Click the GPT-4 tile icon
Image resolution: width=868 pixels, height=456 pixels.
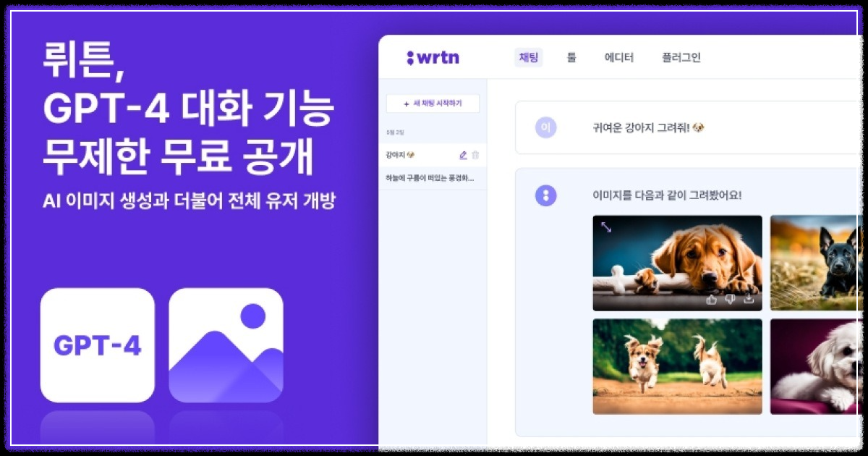coord(98,345)
